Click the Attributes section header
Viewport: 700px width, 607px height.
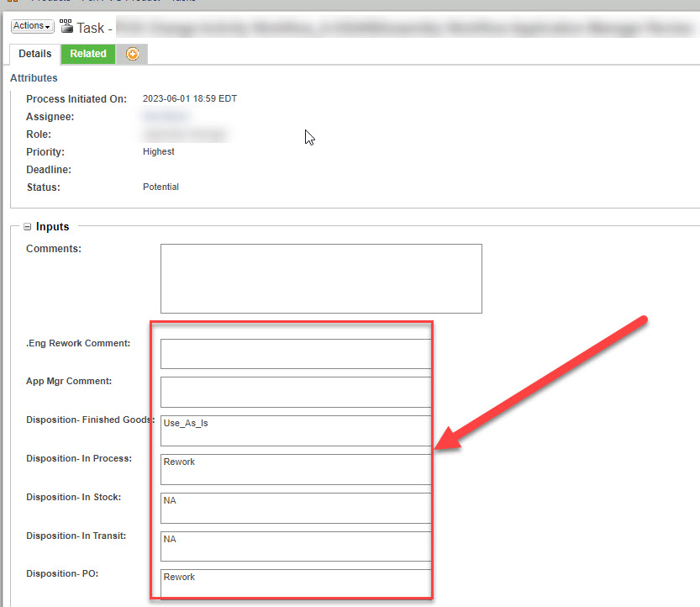tap(34, 77)
